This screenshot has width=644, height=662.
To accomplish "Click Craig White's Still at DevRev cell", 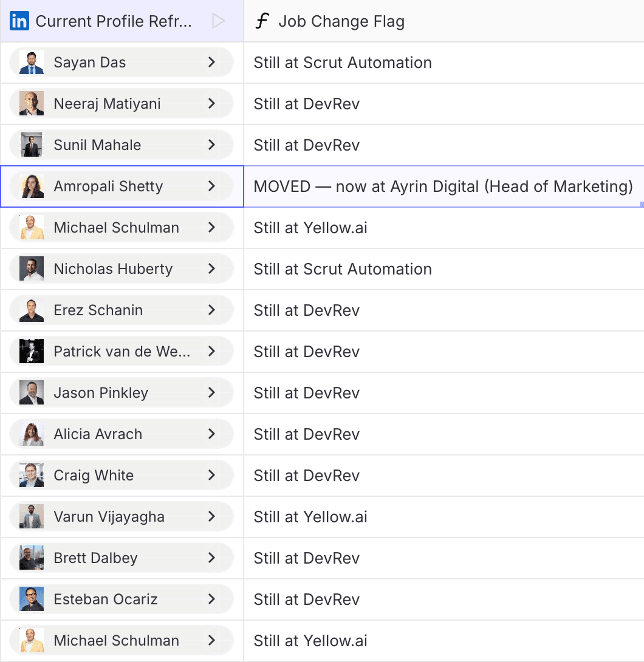I will [x=444, y=476].
